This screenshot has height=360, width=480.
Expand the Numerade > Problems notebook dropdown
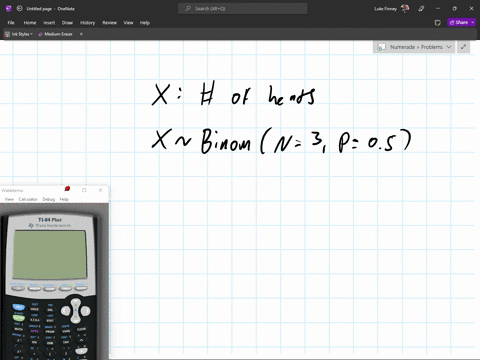(x=449, y=47)
